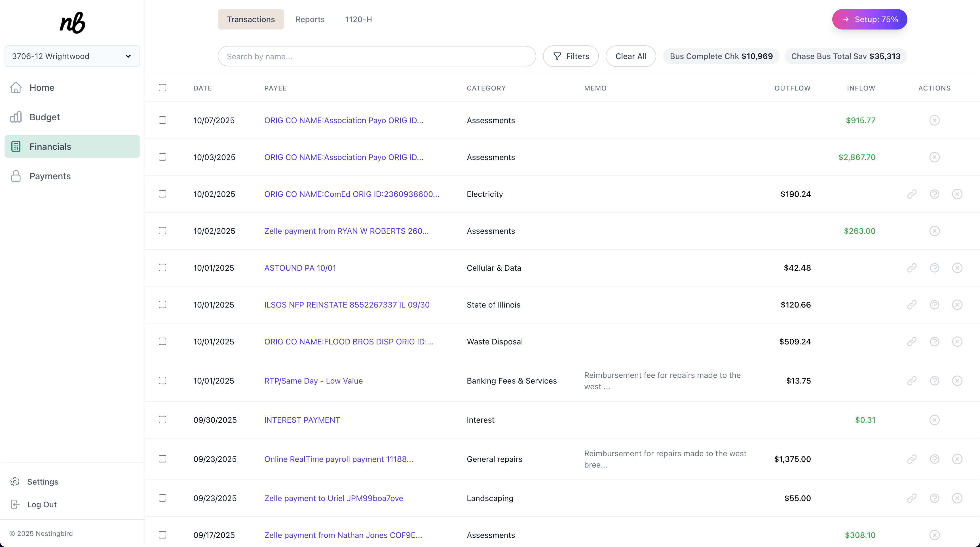Image resolution: width=980 pixels, height=547 pixels.
Task: Open the 1120-H tab
Action: tap(358, 19)
